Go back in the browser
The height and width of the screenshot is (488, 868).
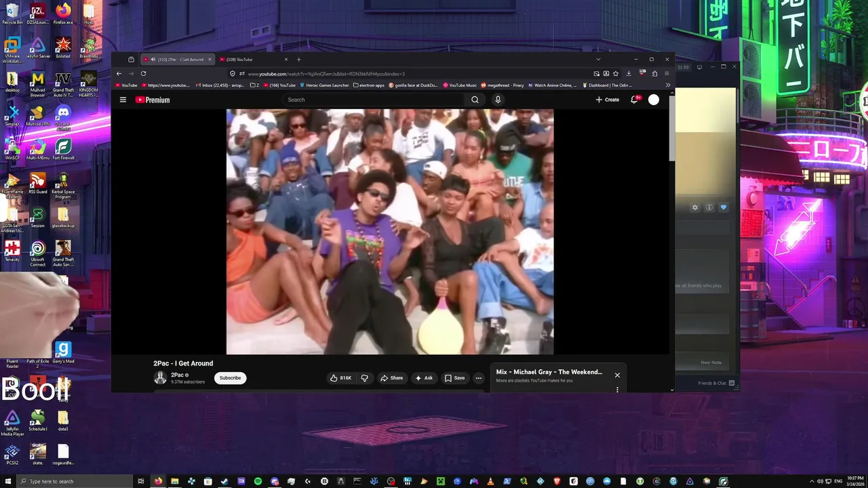tap(119, 73)
